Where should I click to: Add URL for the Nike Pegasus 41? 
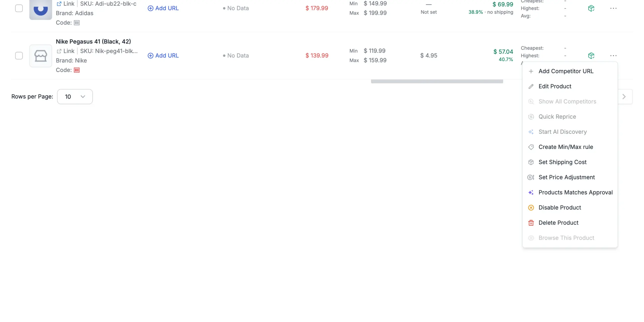point(163,56)
